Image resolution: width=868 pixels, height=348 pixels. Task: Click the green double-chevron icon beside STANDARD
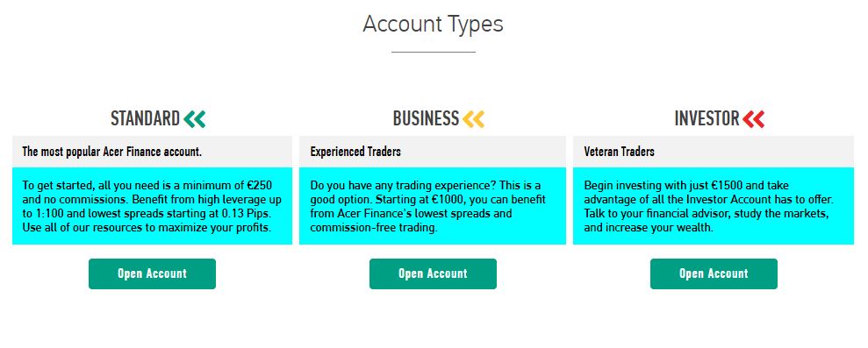point(194,119)
